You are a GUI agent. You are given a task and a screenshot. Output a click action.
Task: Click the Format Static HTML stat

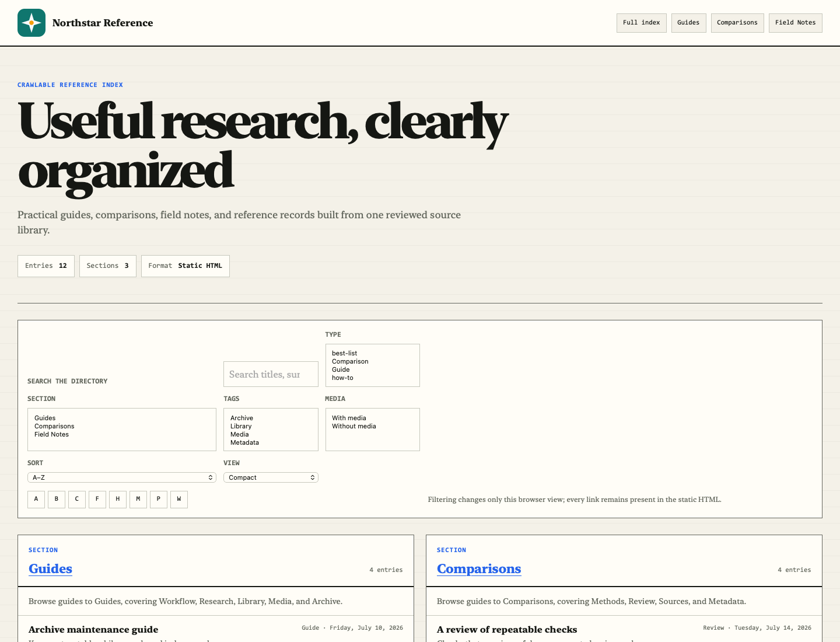coord(185,266)
